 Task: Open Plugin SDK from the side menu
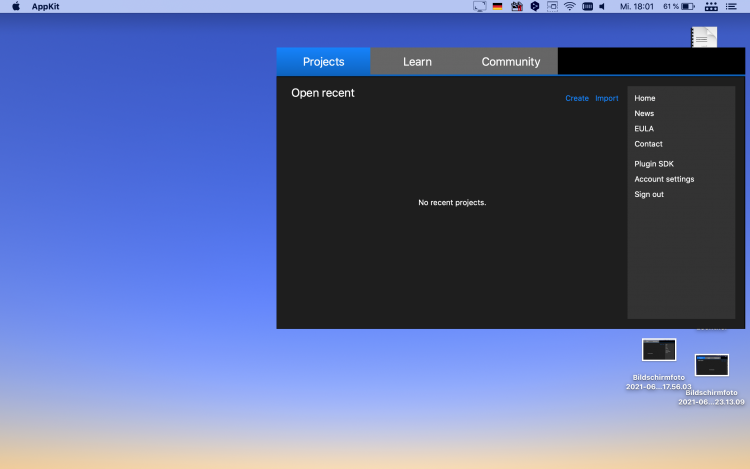(654, 163)
